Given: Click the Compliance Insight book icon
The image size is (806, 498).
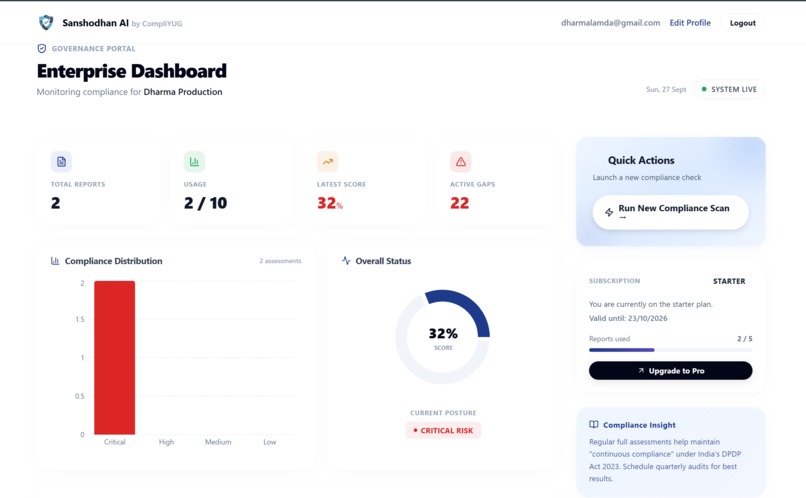Looking at the screenshot, I should click(x=594, y=425).
